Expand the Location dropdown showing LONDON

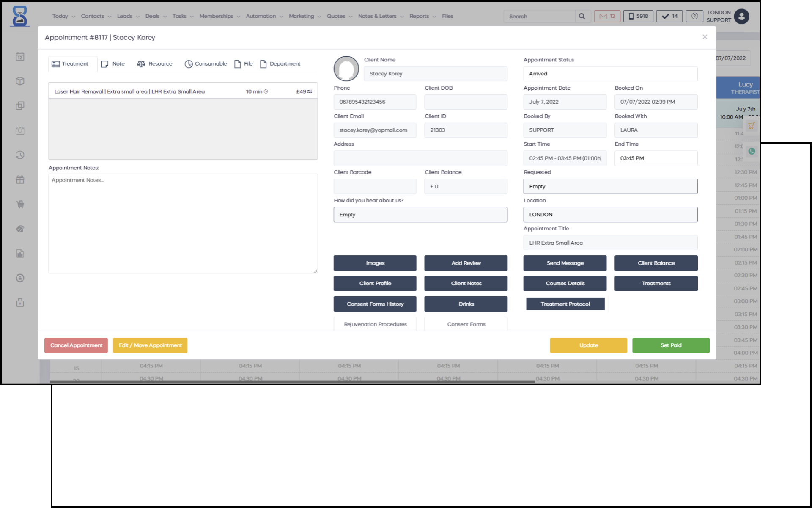pos(610,215)
